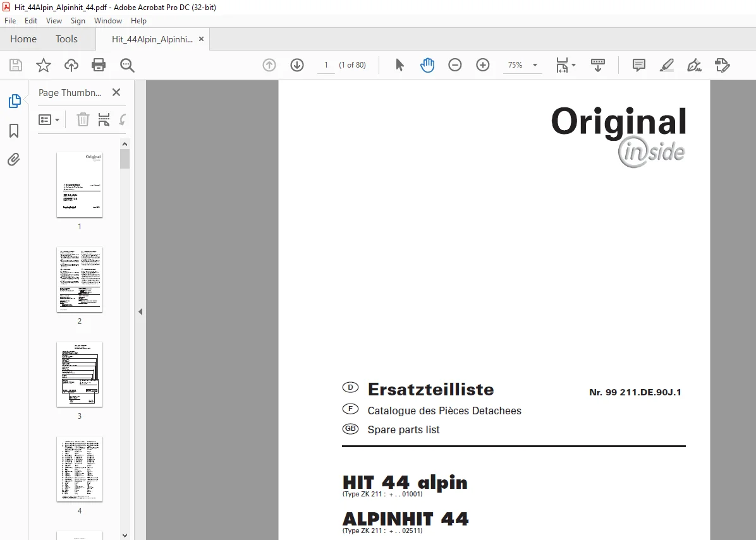Click thumbnails scrollbar up arrow
The height and width of the screenshot is (540, 756).
[125, 144]
